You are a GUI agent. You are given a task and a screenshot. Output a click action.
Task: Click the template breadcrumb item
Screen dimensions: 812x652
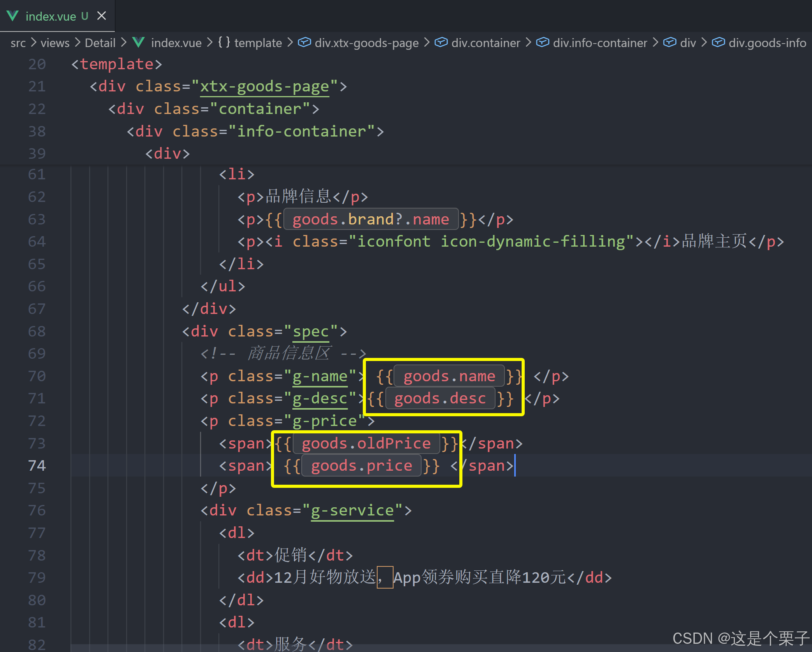[258, 43]
